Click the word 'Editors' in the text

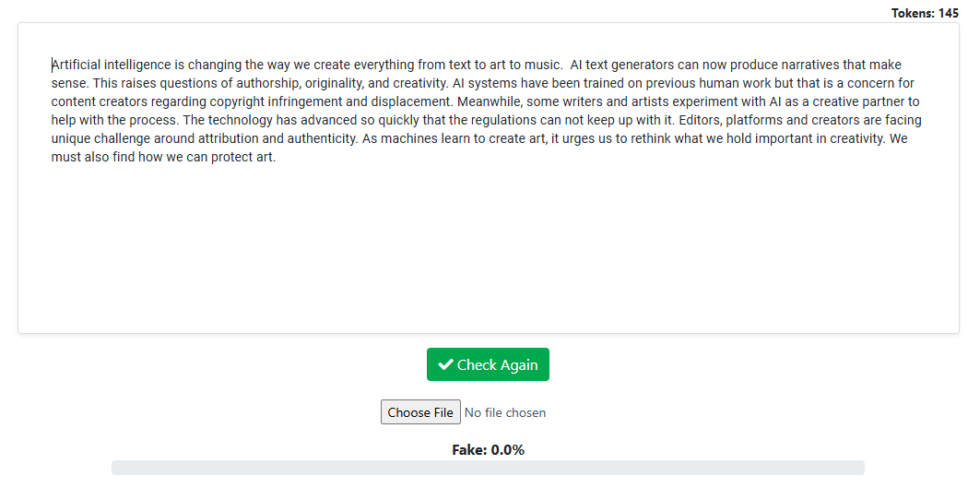coord(701,120)
